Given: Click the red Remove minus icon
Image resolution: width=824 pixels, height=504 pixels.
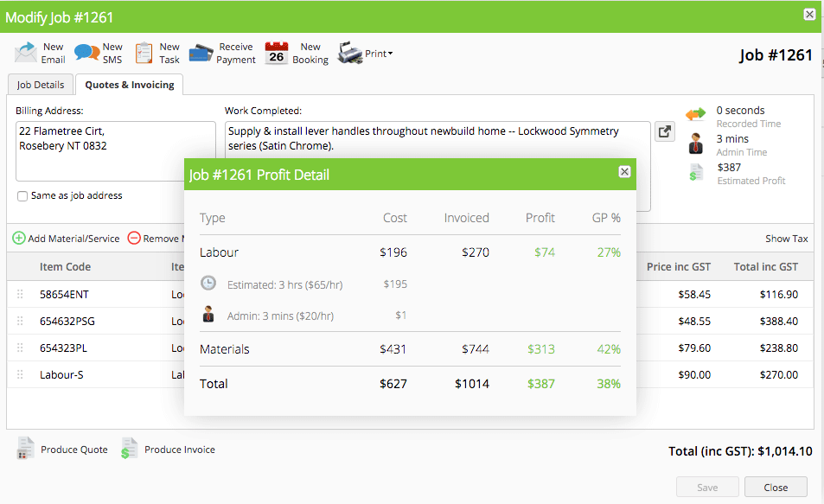Looking at the screenshot, I should click(x=135, y=239).
